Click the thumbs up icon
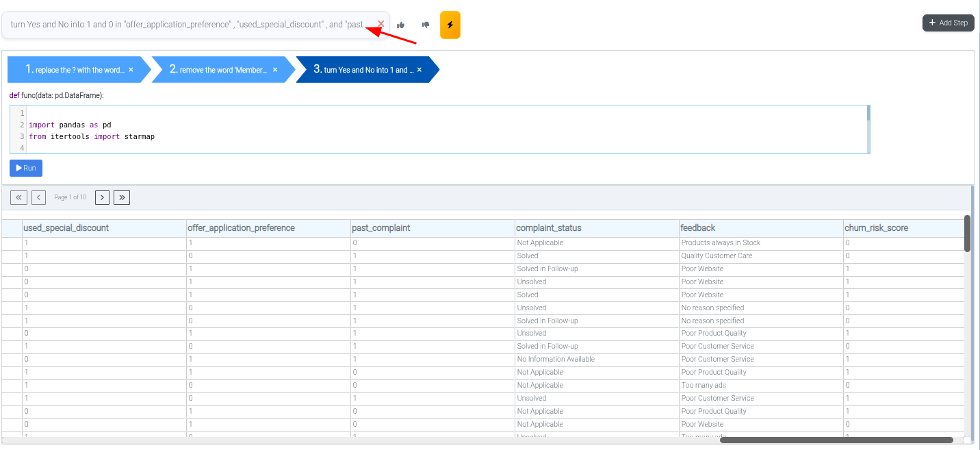 tap(401, 25)
